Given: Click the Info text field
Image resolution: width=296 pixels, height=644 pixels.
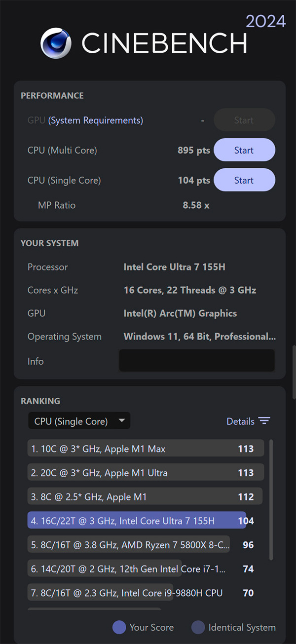Looking at the screenshot, I should pyautogui.click(x=196, y=361).
